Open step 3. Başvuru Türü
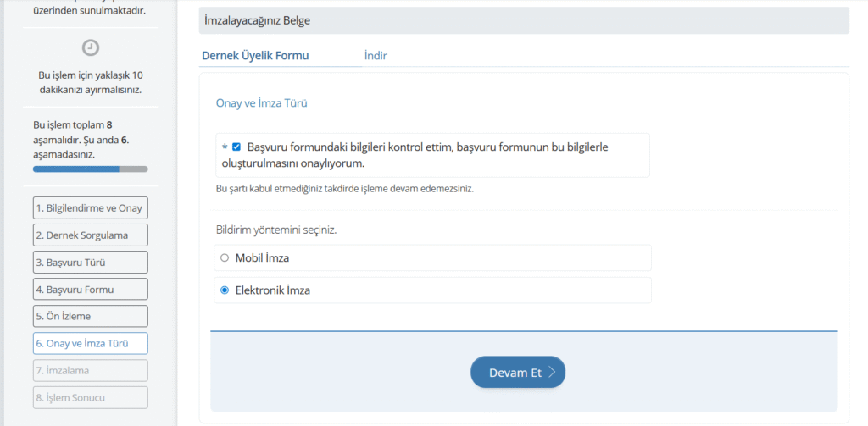Image resolution: width=868 pixels, height=426 pixels. tap(90, 262)
